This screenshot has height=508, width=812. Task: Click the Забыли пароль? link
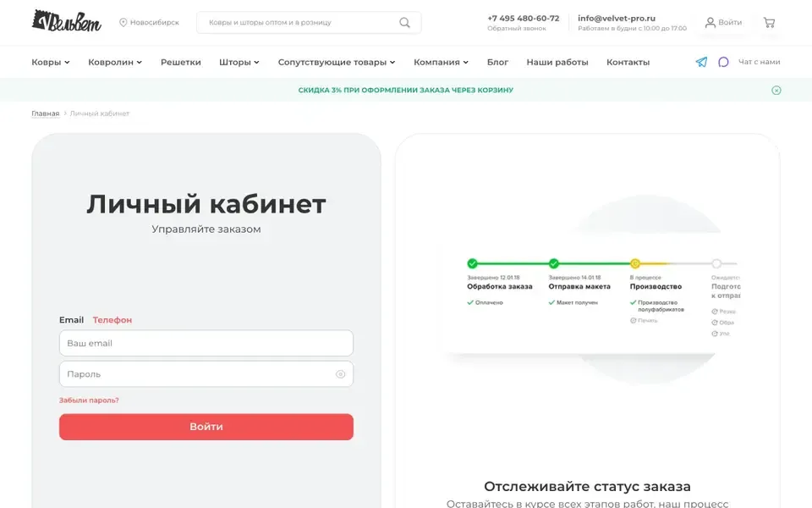coord(89,400)
